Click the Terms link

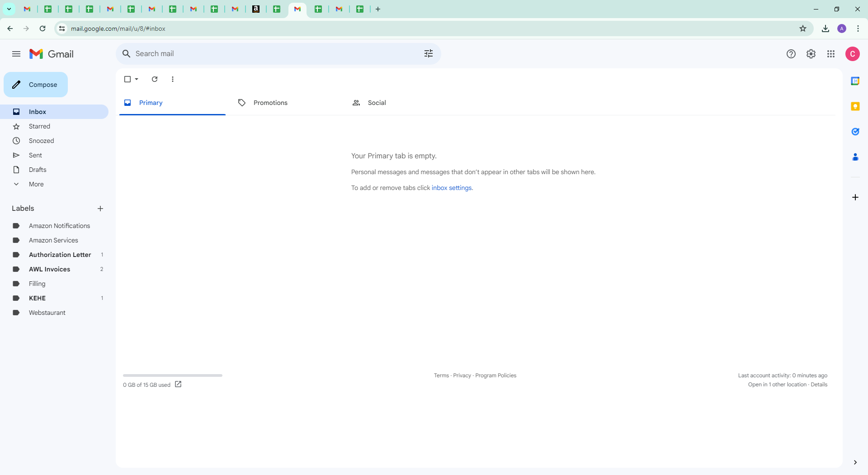(441, 375)
